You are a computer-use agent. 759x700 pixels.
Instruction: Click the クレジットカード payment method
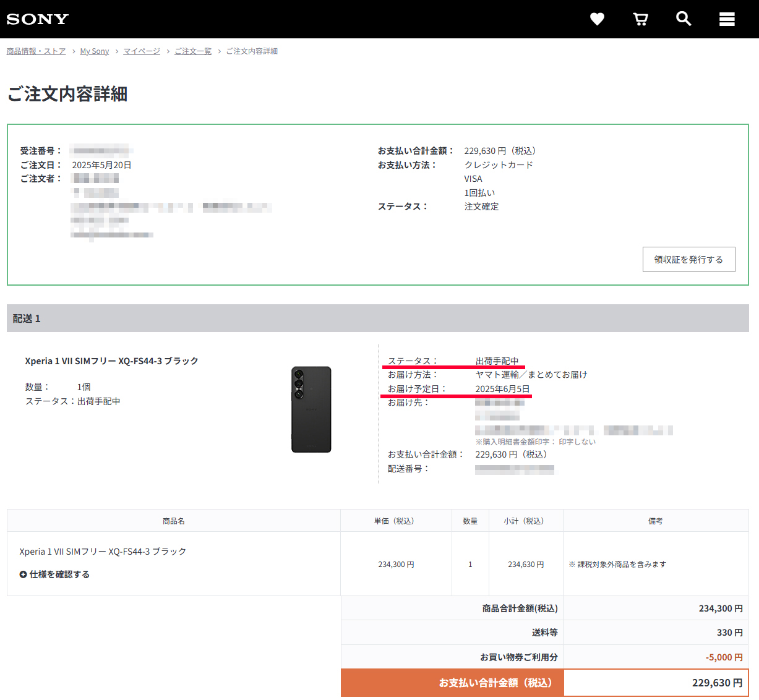[x=499, y=165]
